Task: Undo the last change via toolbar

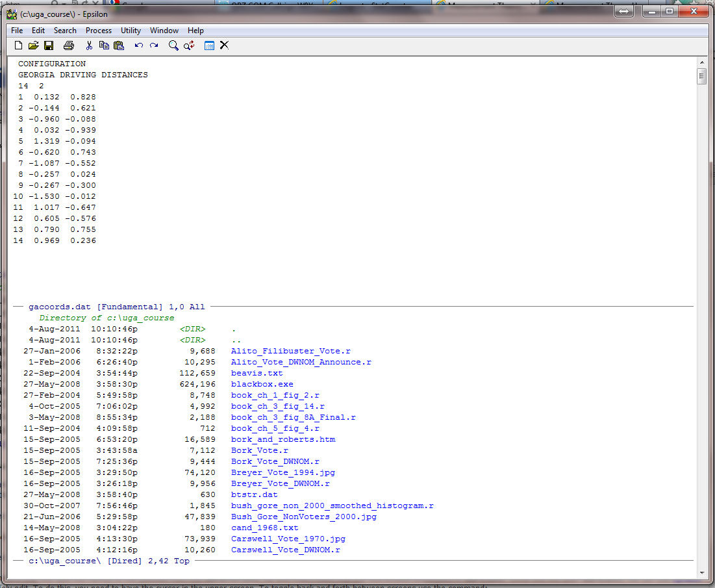Action: click(138, 45)
